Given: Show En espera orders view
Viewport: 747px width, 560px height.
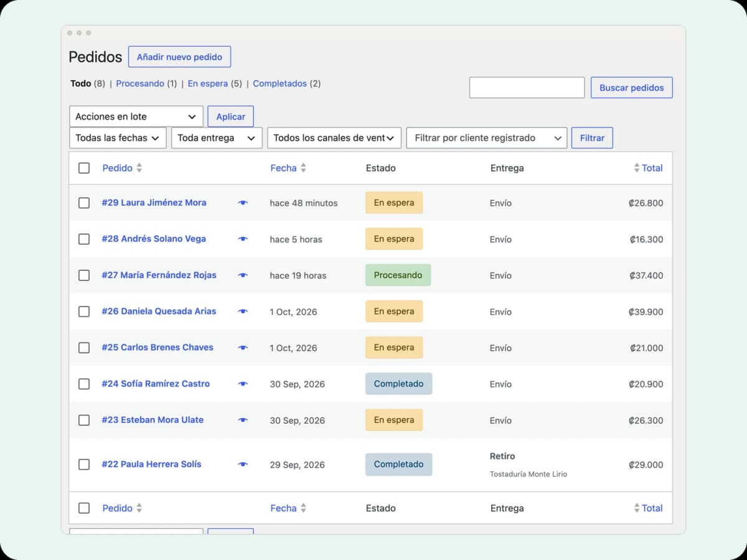Looking at the screenshot, I should [x=208, y=83].
